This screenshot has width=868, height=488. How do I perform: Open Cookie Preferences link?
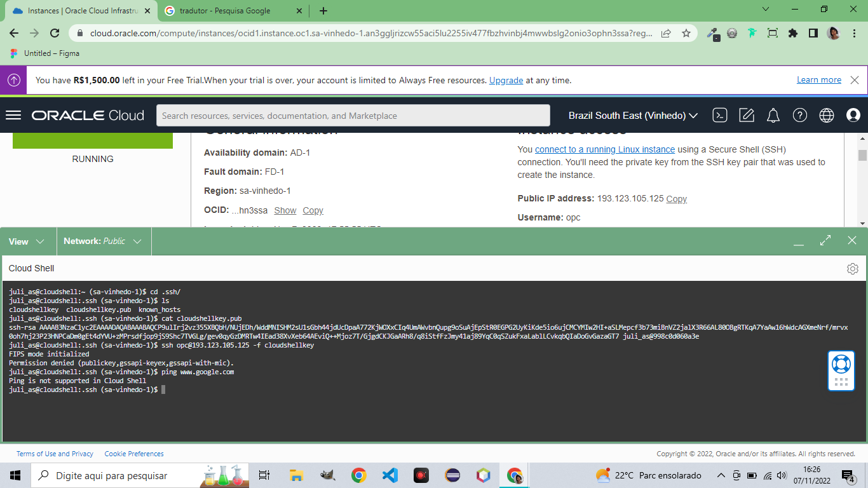tap(134, 454)
